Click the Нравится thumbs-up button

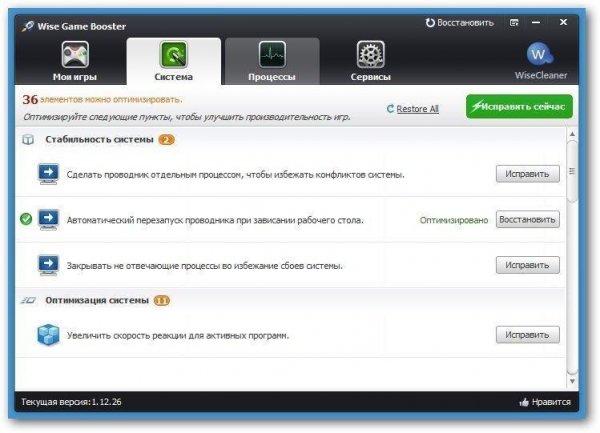tap(545, 402)
